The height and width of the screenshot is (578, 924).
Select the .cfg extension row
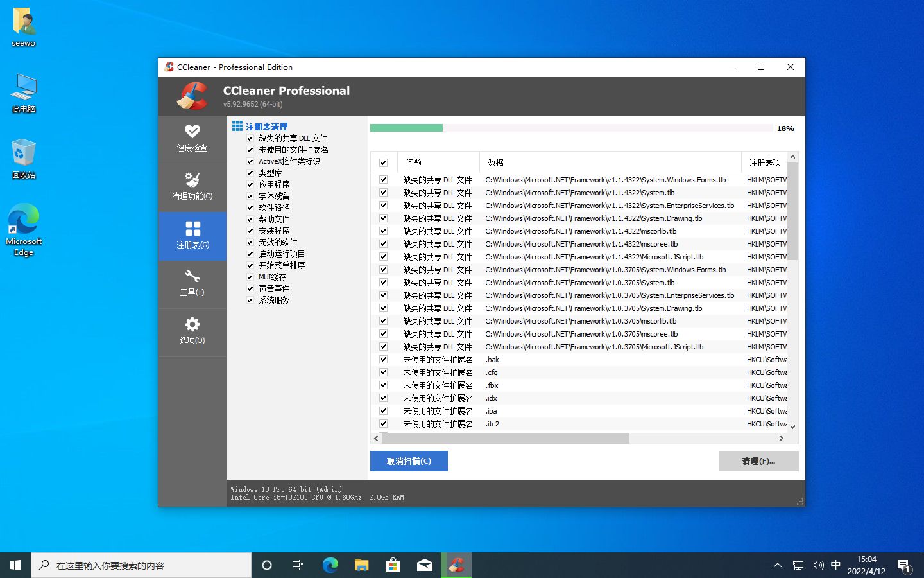579,372
